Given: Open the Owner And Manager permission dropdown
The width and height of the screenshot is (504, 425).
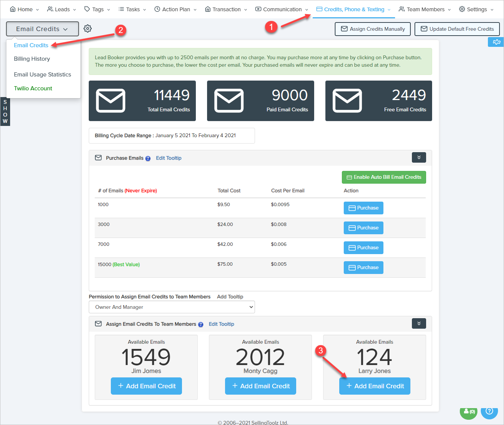Looking at the screenshot, I should tap(172, 307).
